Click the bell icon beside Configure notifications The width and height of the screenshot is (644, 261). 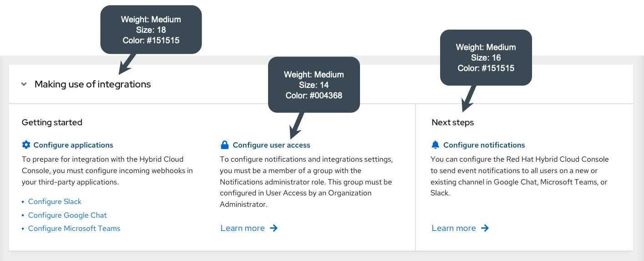(436, 145)
